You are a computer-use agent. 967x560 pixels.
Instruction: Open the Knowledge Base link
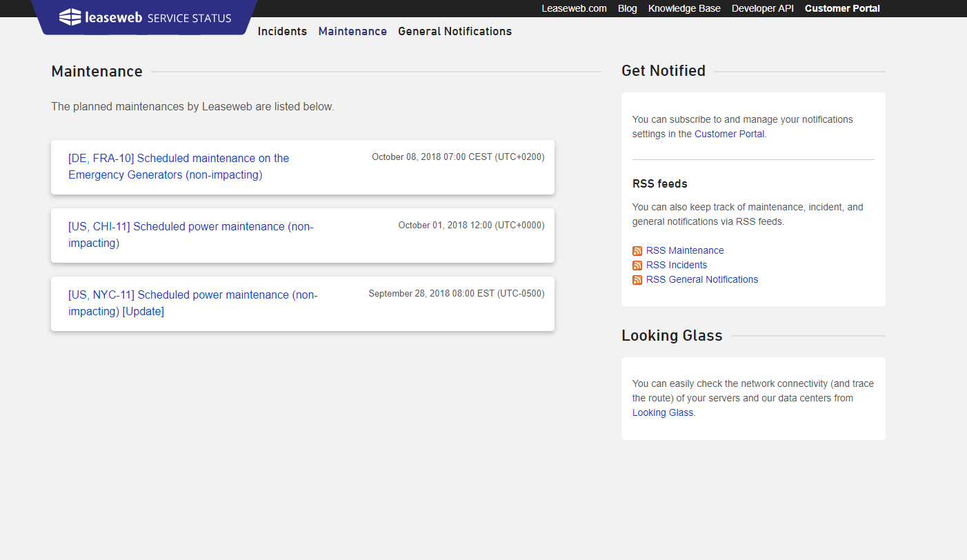tap(684, 8)
